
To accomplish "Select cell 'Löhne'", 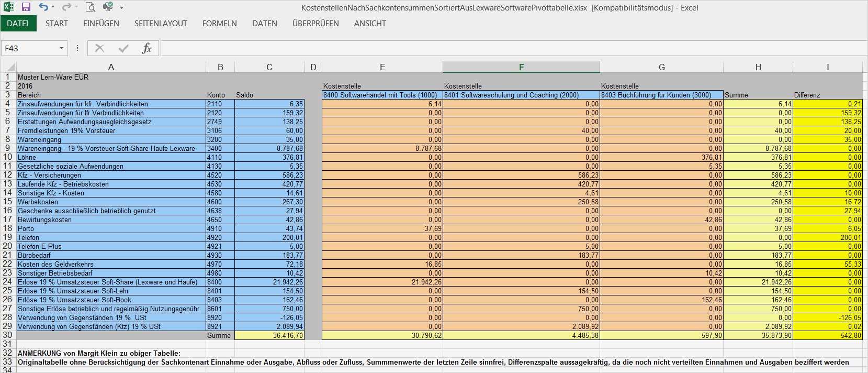I will (111, 157).
